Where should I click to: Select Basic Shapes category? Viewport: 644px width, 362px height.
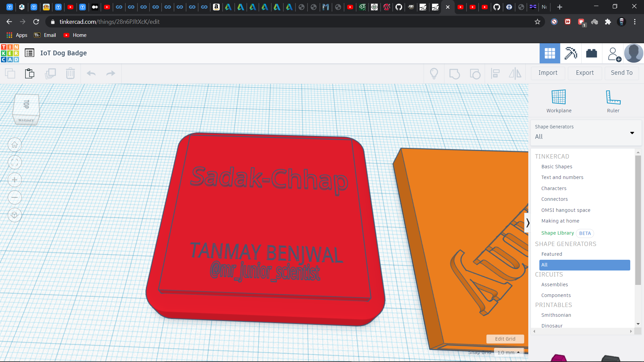click(556, 167)
